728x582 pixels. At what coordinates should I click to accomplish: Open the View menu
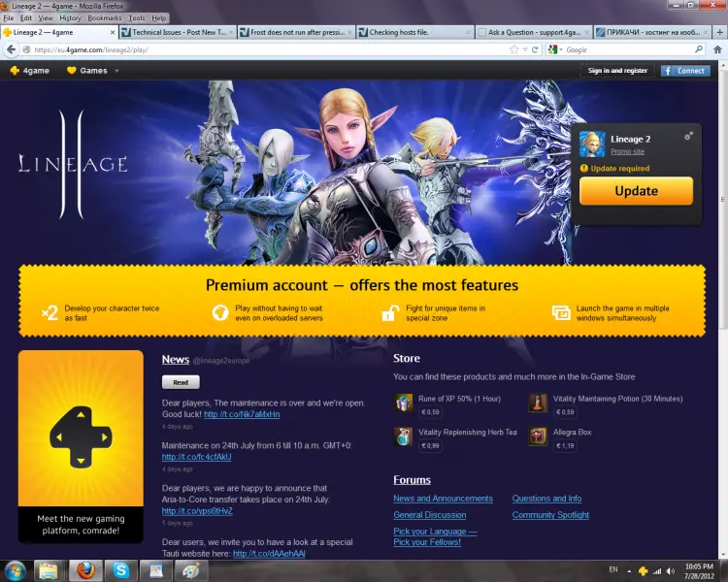click(x=46, y=18)
